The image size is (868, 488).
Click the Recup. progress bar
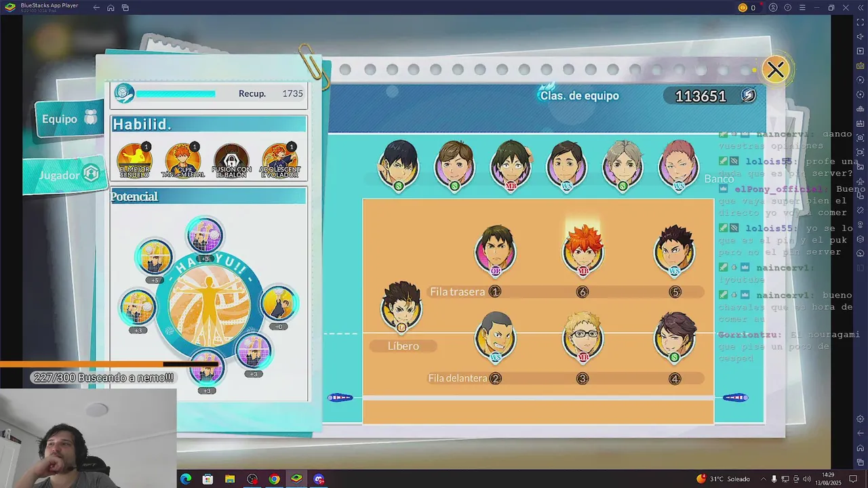click(176, 94)
